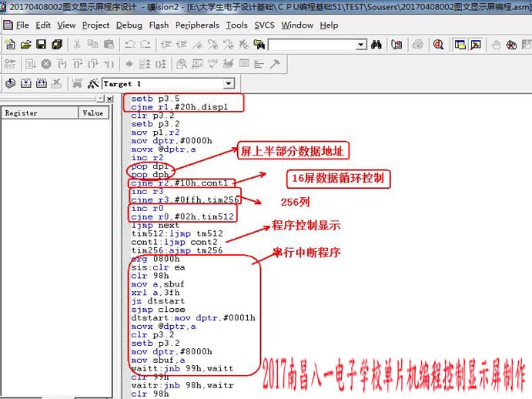Close the Register panel with its X
532x399 pixels.
(x=109, y=99)
